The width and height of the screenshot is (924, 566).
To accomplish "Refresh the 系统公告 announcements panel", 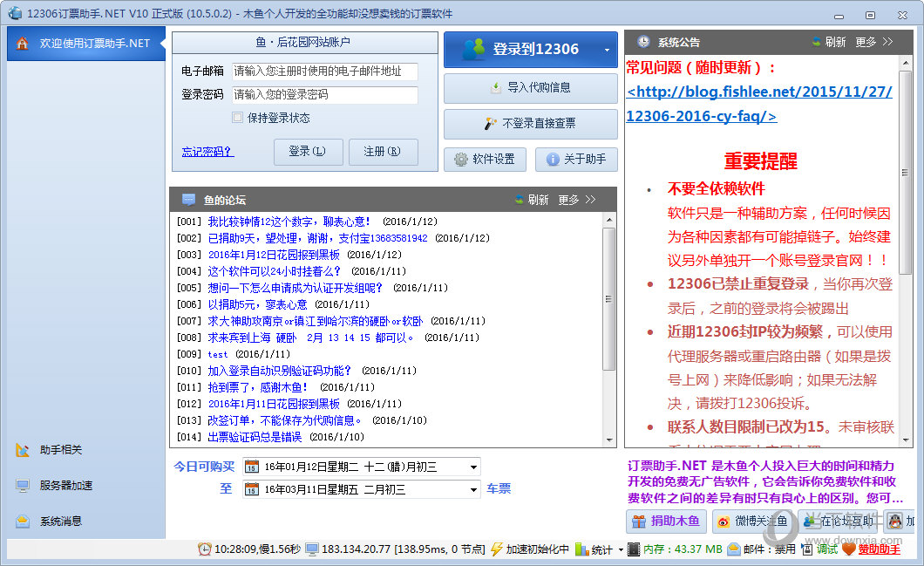I will click(828, 42).
